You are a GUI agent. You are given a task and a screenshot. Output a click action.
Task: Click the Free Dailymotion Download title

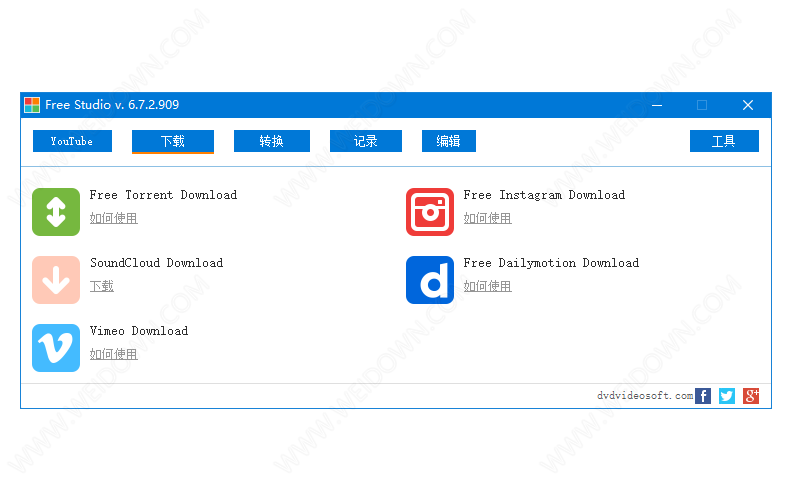[551, 263]
